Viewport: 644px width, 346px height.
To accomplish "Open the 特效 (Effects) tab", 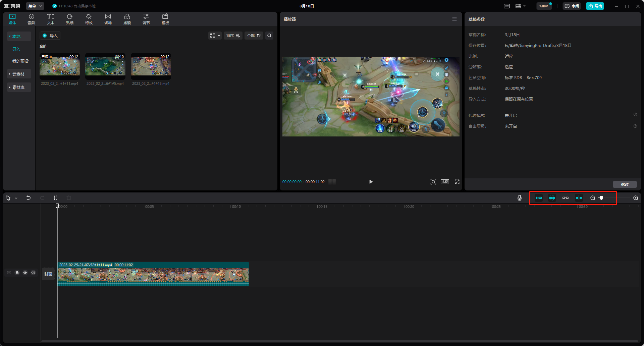I will pyautogui.click(x=89, y=19).
